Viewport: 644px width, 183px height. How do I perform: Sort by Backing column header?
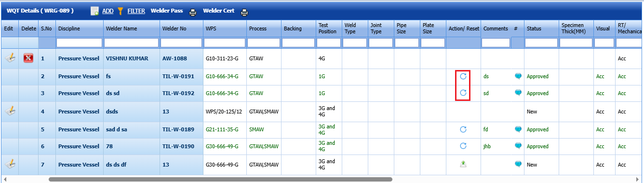(293, 28)
